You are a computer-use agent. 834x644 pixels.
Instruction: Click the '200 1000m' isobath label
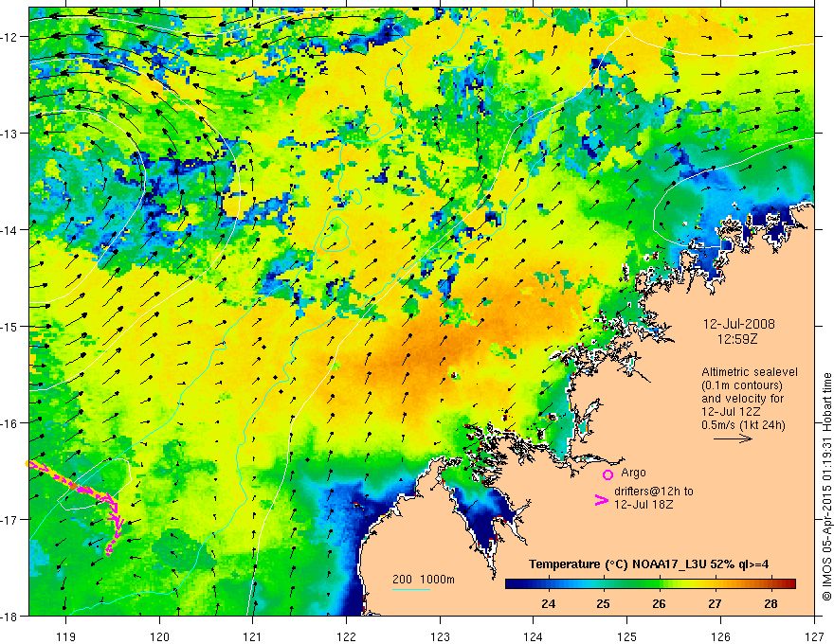(424, 580)
